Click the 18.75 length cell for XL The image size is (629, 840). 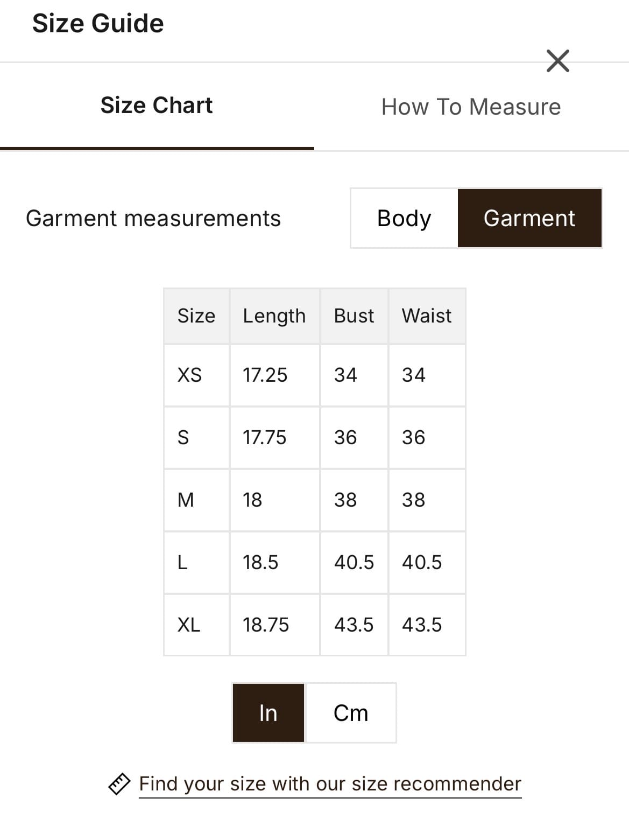(x=266, y=625)
